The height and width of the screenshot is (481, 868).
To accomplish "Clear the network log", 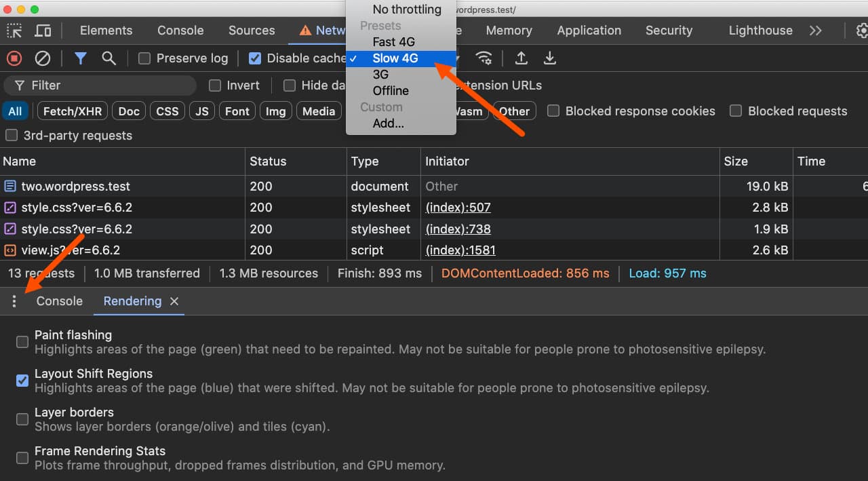I will (x=43, y=58).
